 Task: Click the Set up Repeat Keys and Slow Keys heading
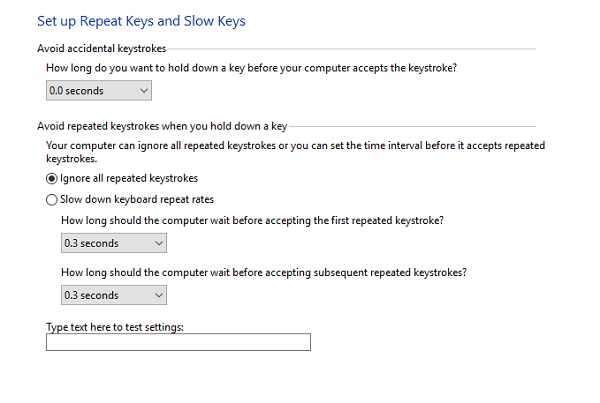[x=141, y=21]
